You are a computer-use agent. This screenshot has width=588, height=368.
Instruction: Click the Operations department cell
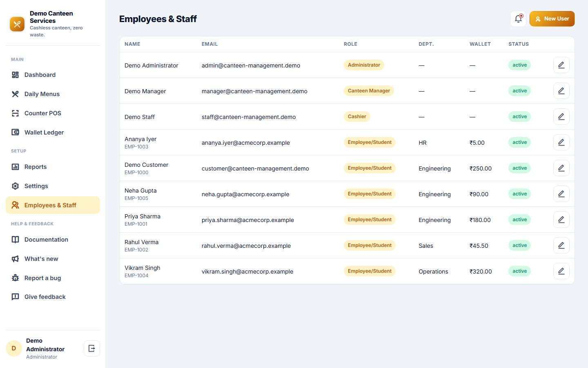[433, 272]
